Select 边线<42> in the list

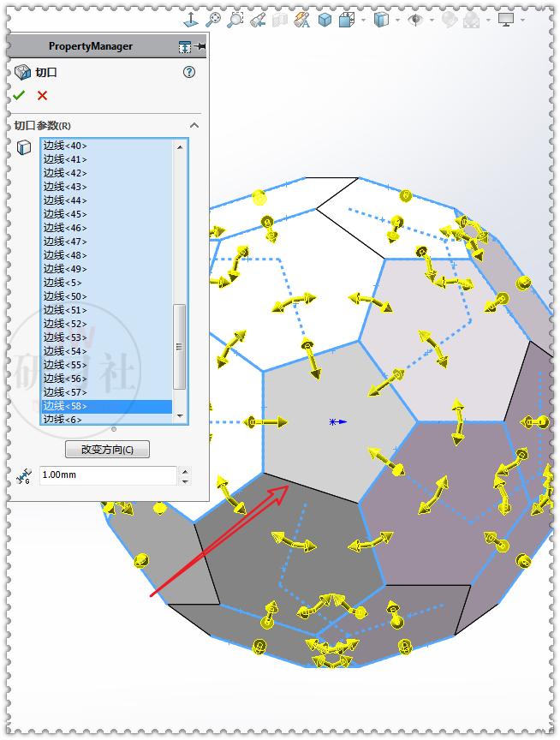pyautogui.click(x=107, y=173)
